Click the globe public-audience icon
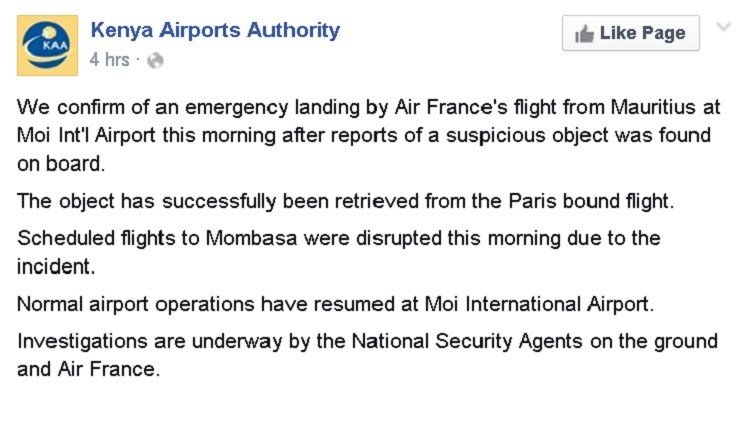This screenshot has height=422, width=750. (155, 61)
